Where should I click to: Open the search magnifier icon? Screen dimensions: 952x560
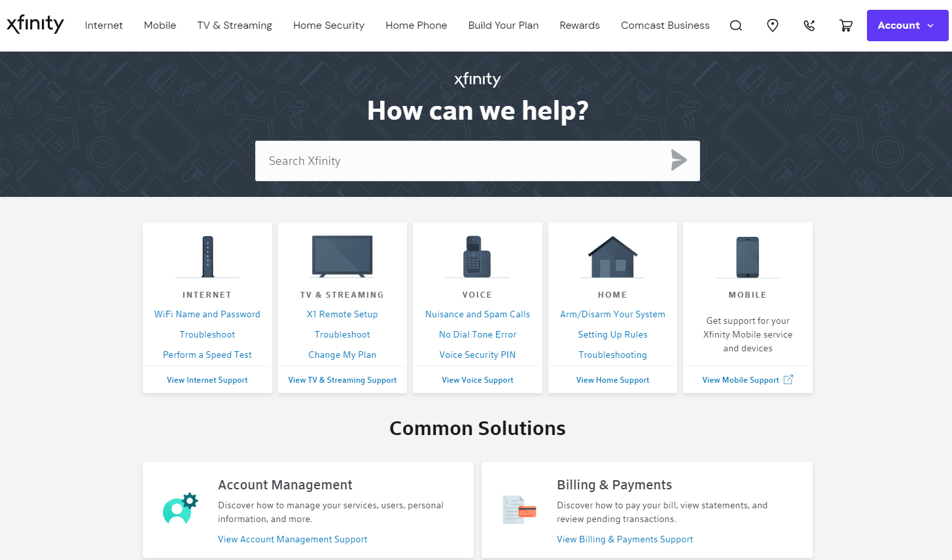point(736,26)
